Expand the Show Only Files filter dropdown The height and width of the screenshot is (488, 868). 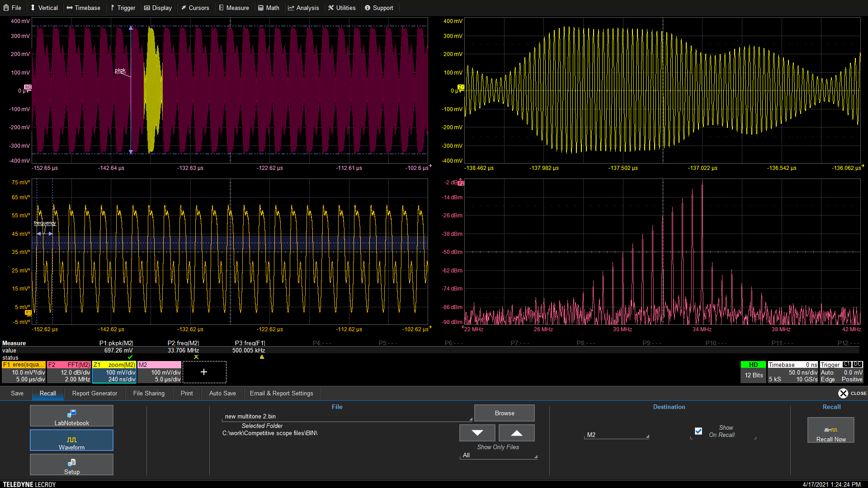[498, 455]
